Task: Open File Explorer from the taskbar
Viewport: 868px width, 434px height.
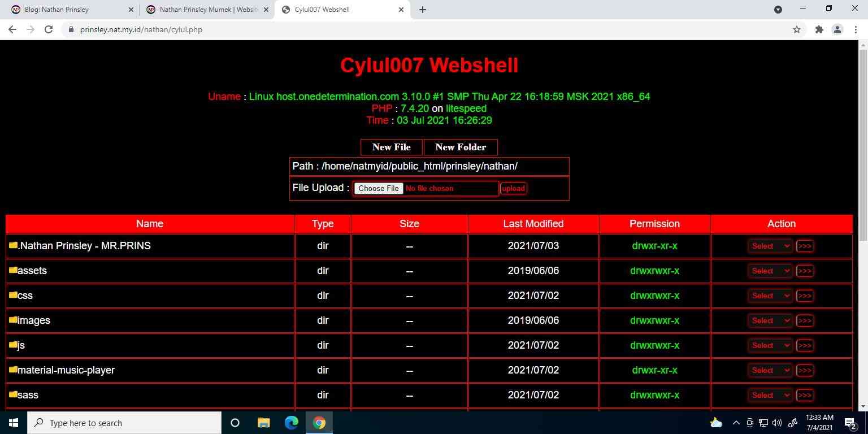Action: [x=263, y=423]
